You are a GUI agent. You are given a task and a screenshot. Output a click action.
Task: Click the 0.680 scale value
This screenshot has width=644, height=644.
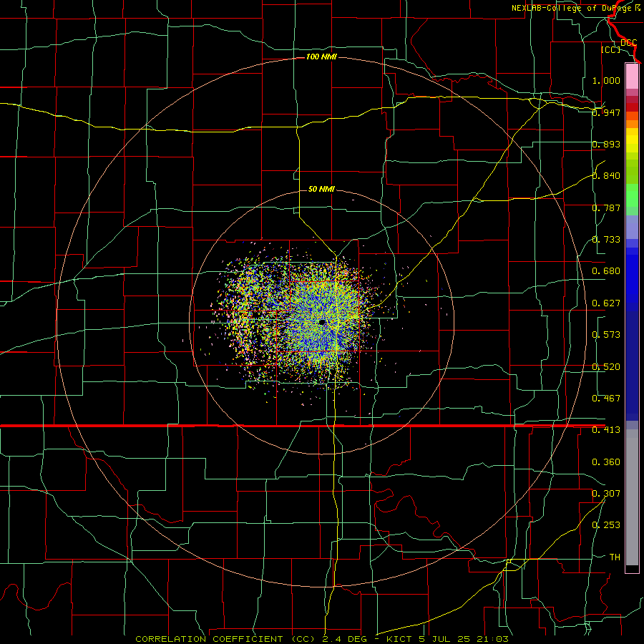pyautogui.click(x=606, y=271)
